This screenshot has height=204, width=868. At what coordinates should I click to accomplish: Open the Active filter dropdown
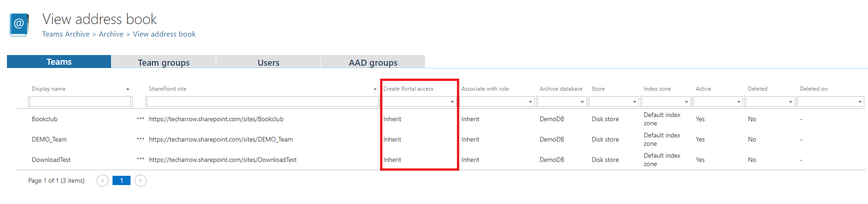coord(738,102)
